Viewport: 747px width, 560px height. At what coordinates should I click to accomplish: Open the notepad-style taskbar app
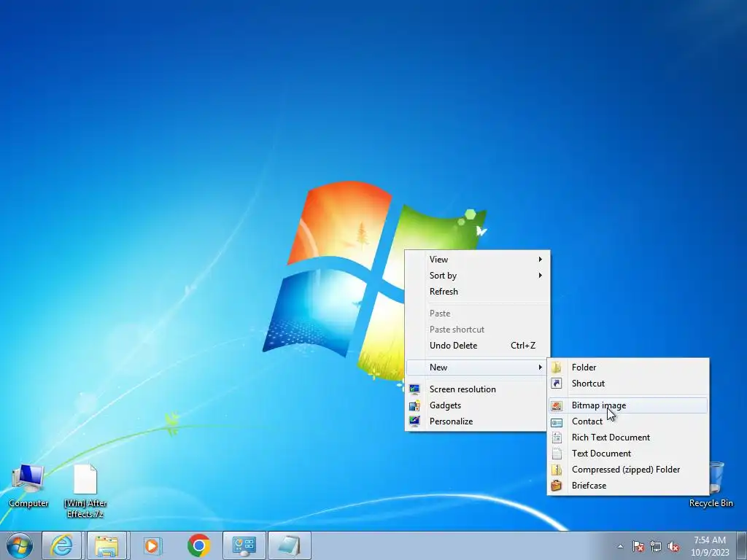click(289, 545)
